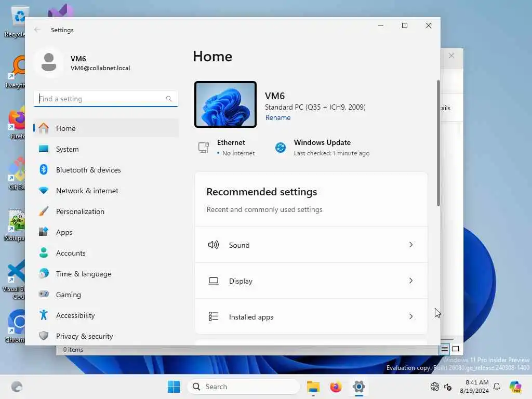This screenshot has width=532, height=399.
Task: Click the search magnifier in Find a setting
Action: click(169, 99)
